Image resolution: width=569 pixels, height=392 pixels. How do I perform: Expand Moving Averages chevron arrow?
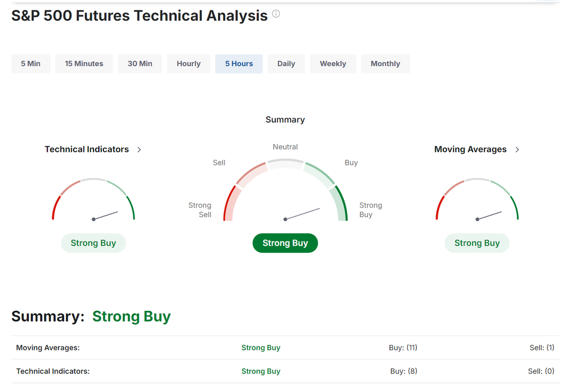(517, 149)
